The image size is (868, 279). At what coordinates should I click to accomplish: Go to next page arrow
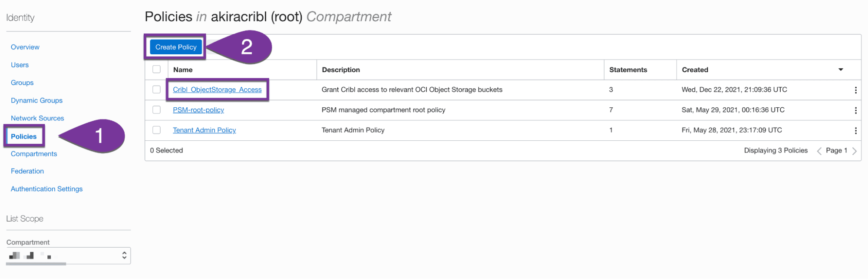click(854, 151)
